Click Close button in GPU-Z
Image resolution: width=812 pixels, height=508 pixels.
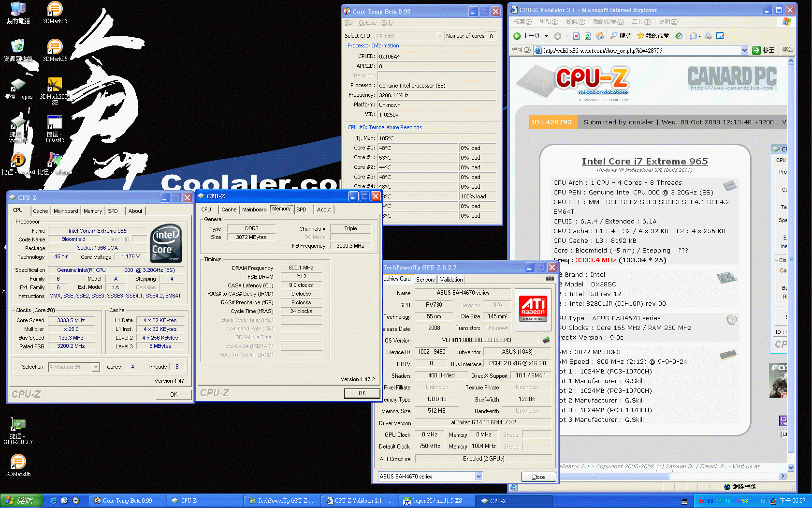point(538,477)
